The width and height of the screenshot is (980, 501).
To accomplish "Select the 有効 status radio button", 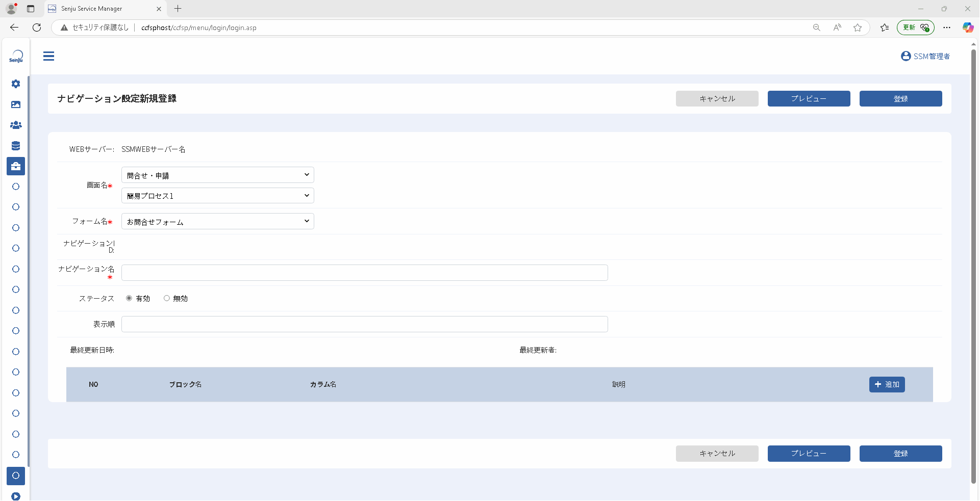I will point(129,298).
